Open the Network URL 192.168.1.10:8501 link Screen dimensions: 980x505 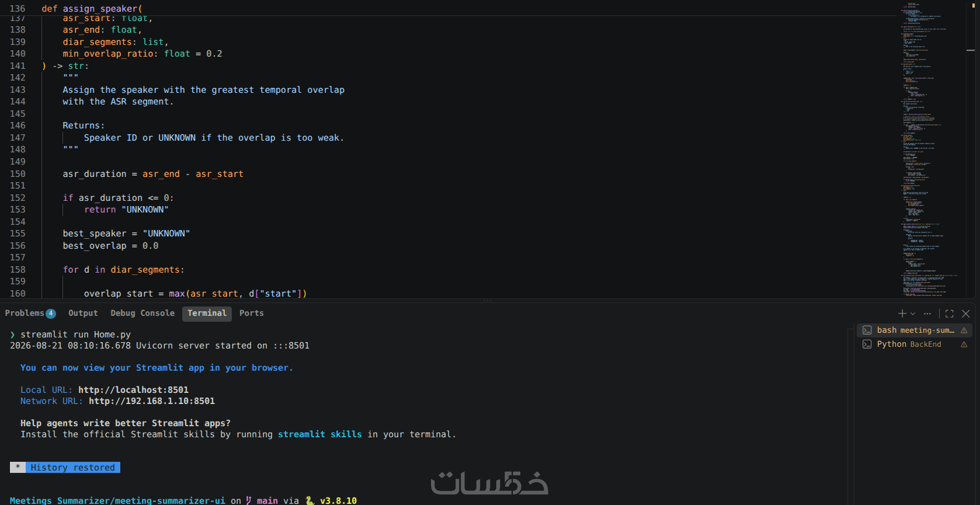tap(152, 401)
